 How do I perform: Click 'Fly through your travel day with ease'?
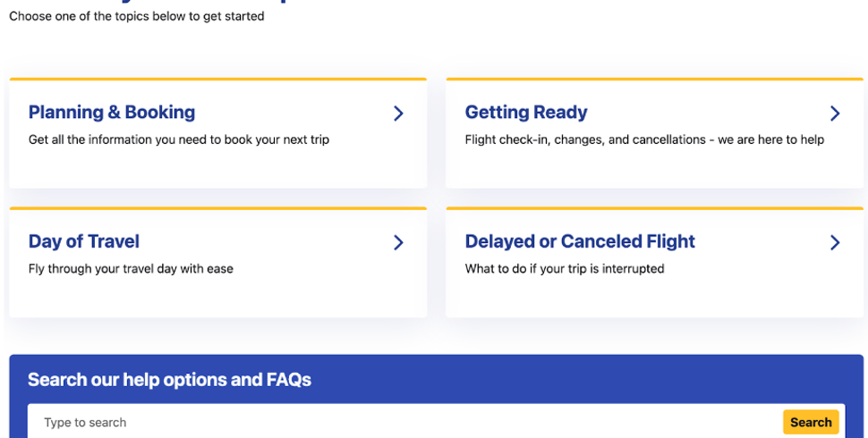(x=131, y=268)
